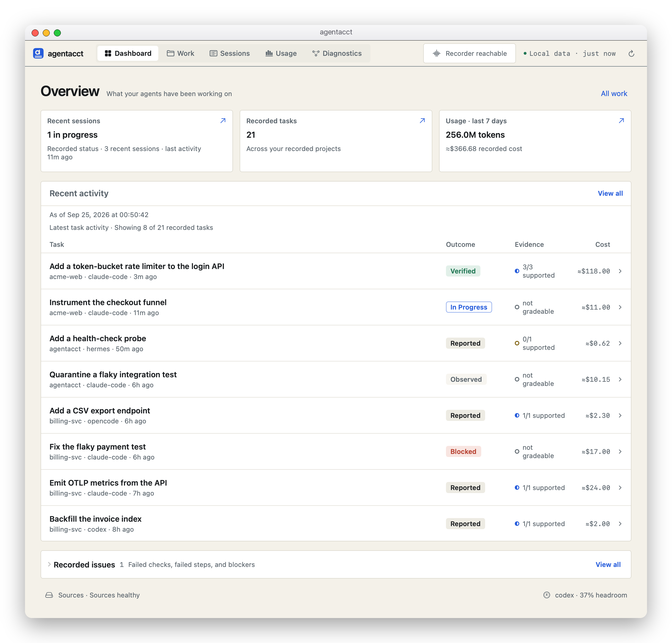Open task Backfill the invoice index
Screen dimensions: 672x643
95,519
